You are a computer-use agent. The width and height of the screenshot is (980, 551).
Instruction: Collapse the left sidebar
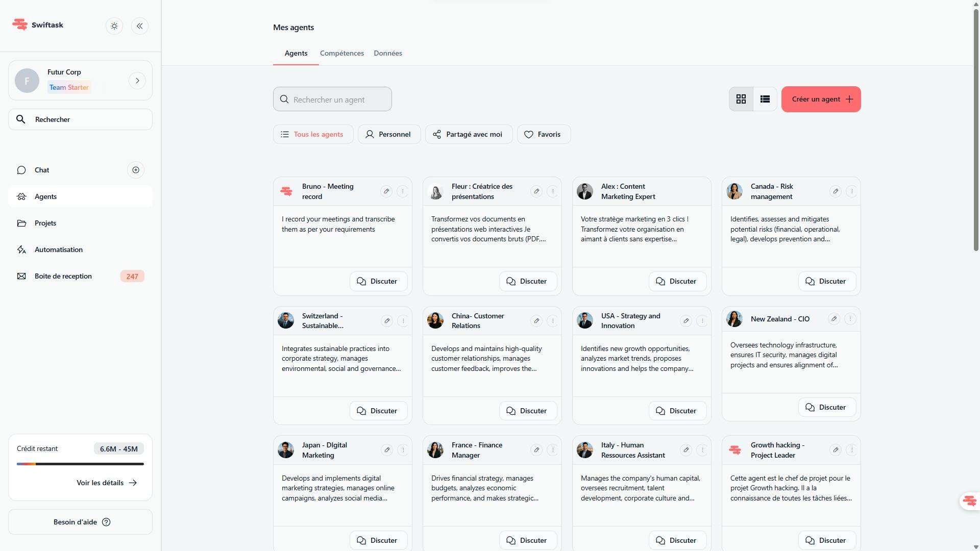click(139, 26)
